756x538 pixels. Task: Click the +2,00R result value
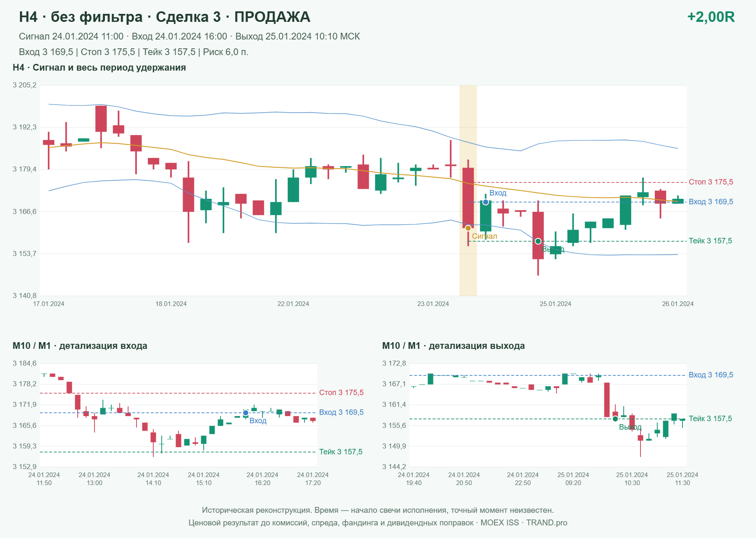click(x=711, y=17)
